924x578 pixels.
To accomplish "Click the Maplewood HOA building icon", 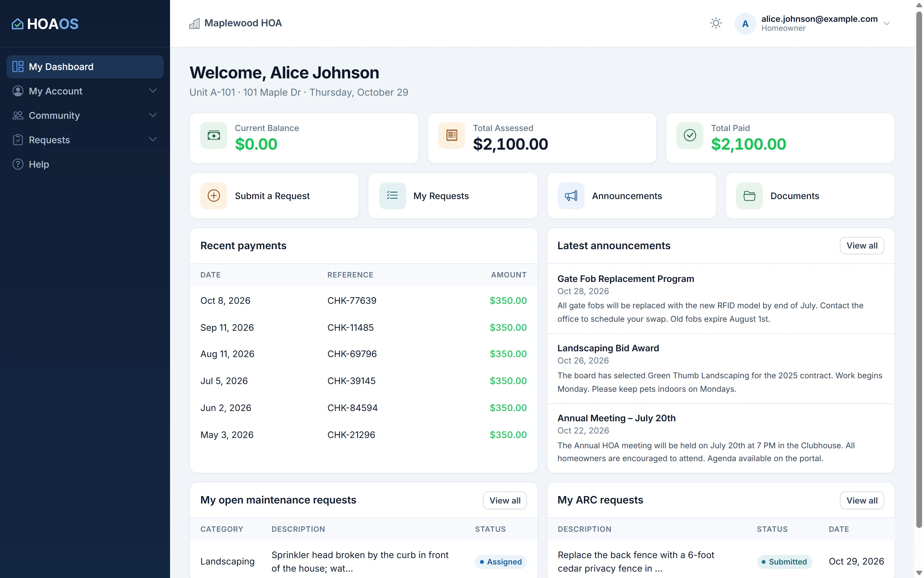I will (x=194, y=24).
